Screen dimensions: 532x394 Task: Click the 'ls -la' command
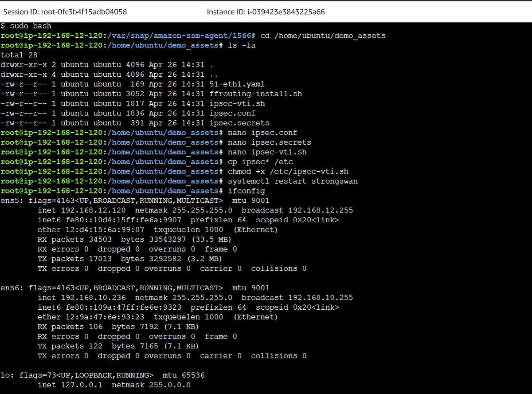(x=242, y=45)
